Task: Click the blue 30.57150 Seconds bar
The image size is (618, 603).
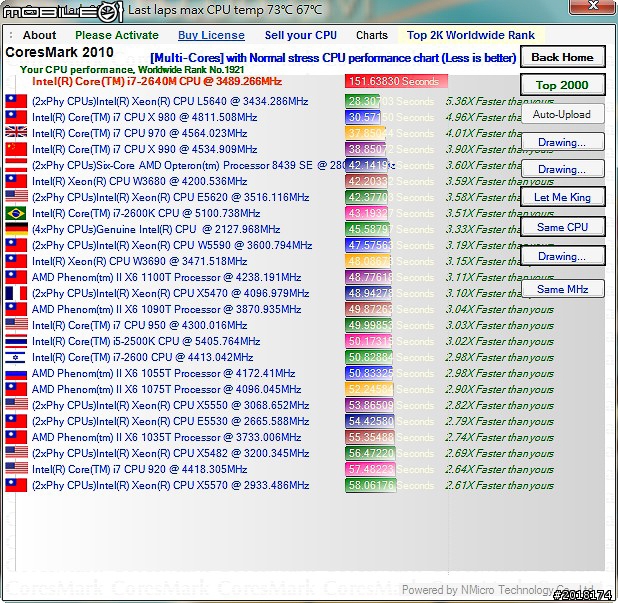Action: pyautogui.click(x=363, y=117)
